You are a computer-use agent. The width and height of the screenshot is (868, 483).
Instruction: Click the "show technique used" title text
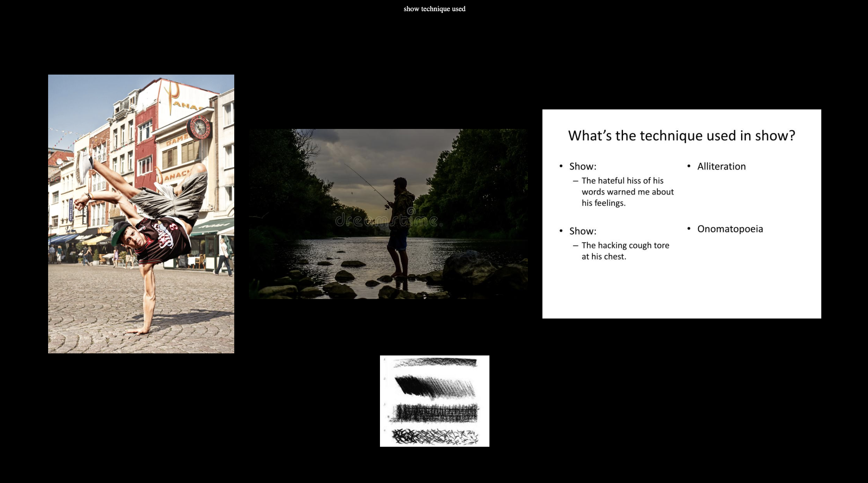[x=434, y=9]
